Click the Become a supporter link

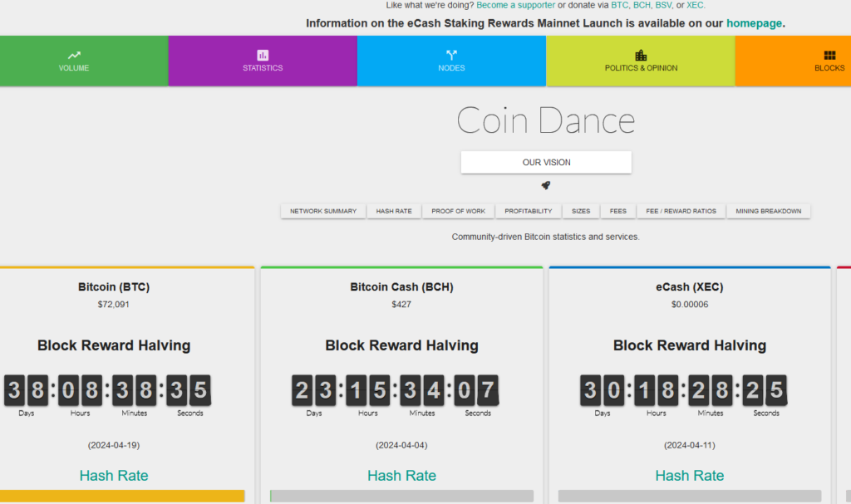tap(515, 5)
